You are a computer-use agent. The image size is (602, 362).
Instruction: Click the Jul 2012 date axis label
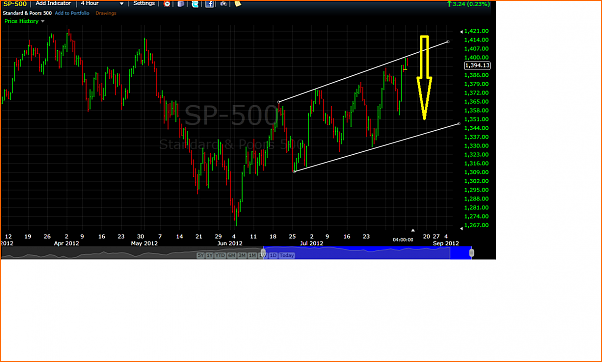coord(311,243)
